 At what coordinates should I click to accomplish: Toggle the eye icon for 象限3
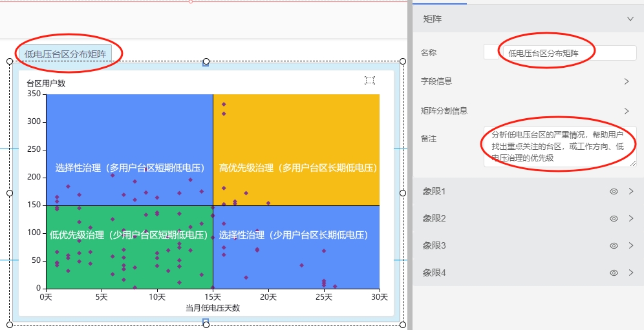click(614, 246)
